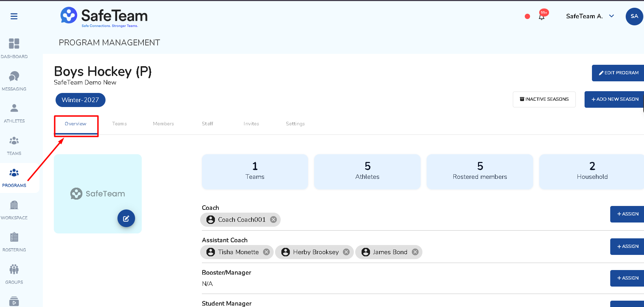Open Inactive Seasons
The width and height of the screenshot is (644, 307).
point(544,99)
